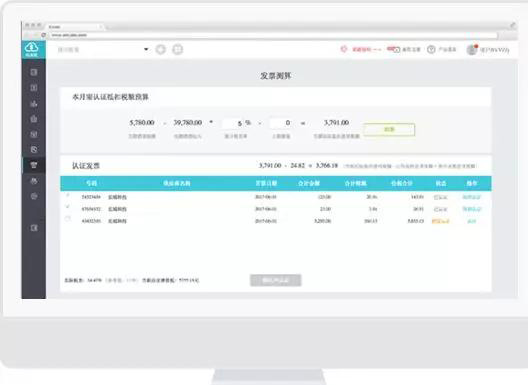Viewport: 528px width, 385px height.
Task: Click the highlighted active sidebar icon
Action: click(x=34, y=165)
